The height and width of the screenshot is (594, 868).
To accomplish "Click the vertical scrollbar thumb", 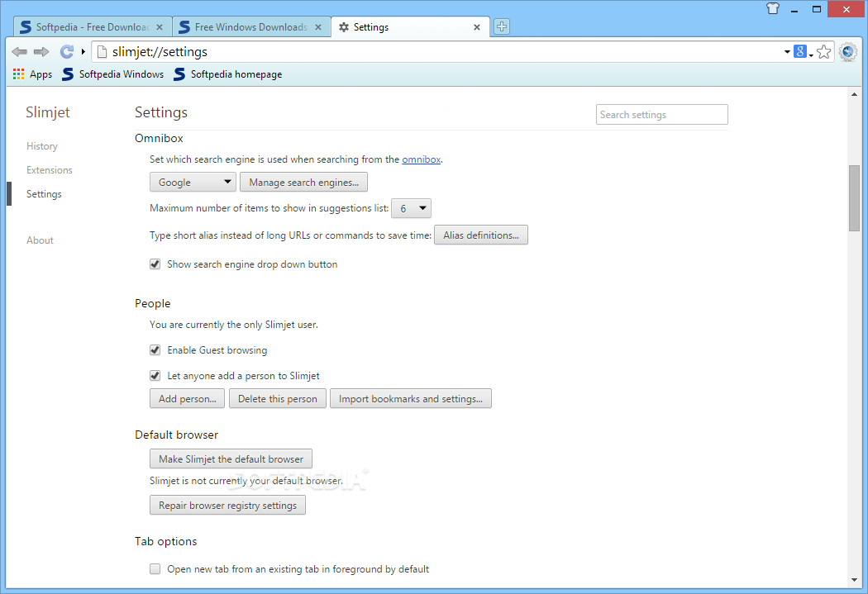I will (x=854, y=198).
